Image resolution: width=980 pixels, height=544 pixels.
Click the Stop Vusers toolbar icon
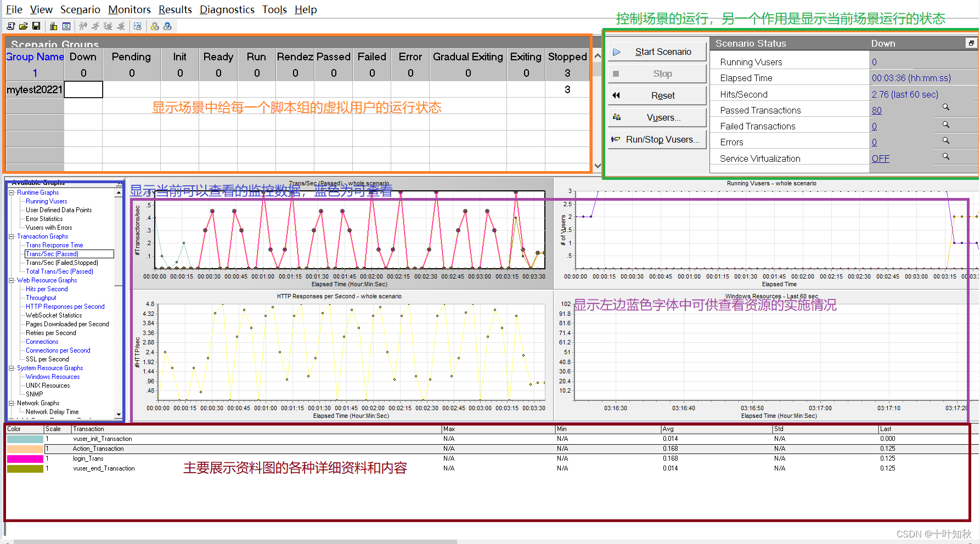point(121,26)
